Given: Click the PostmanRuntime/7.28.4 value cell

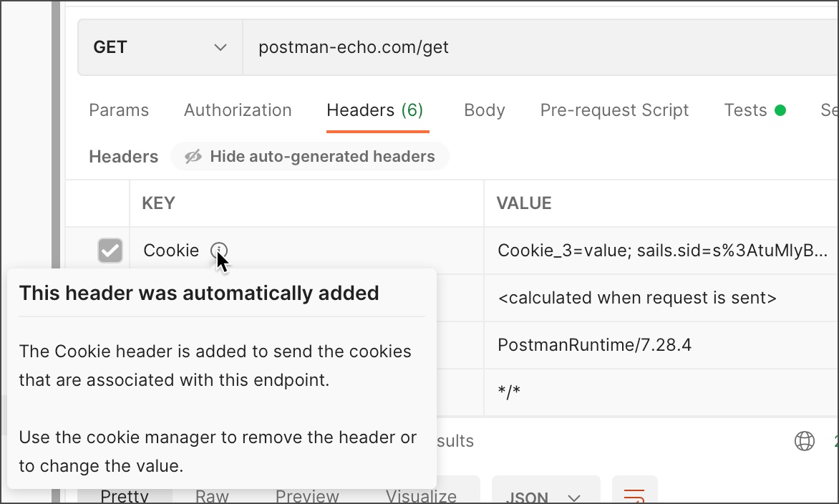Looking at the screenshot, I should tap(594, 345).
